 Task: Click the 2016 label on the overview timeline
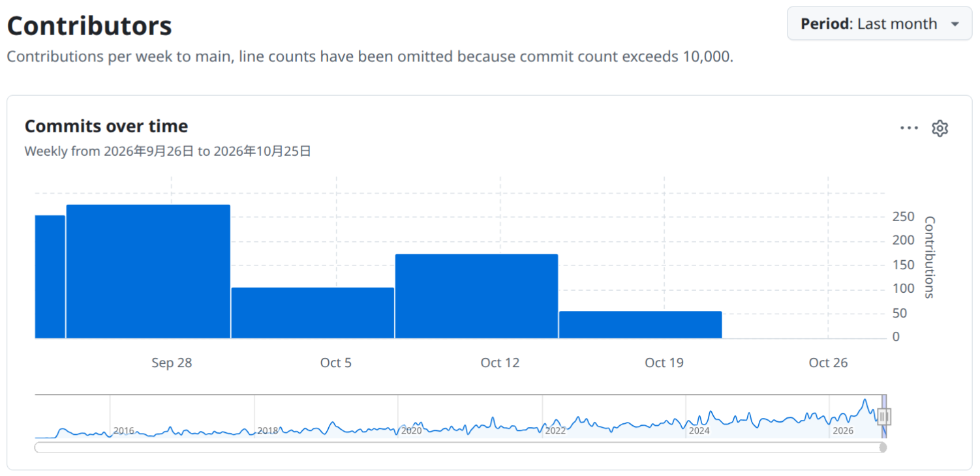tap(124, 431)
